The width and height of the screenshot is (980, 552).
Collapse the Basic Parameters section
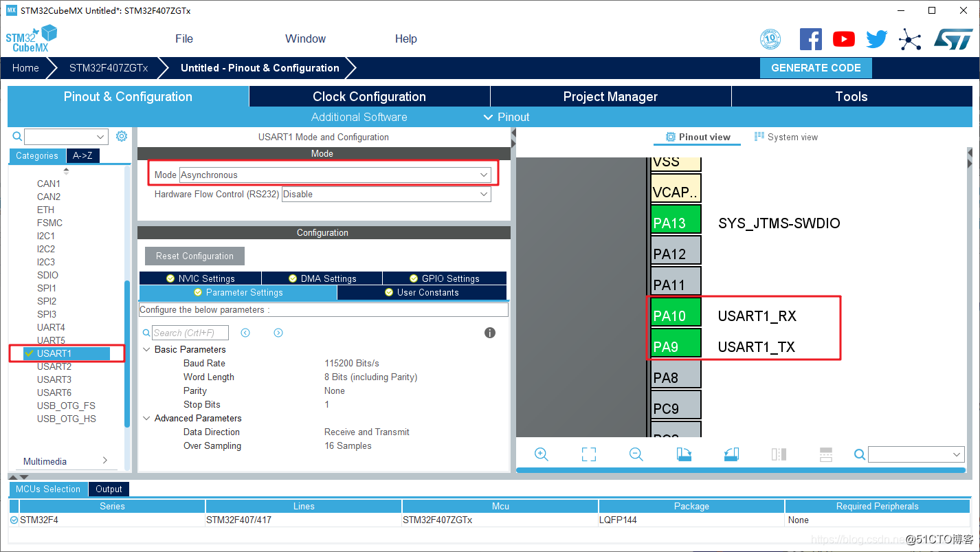coord(146,349)
